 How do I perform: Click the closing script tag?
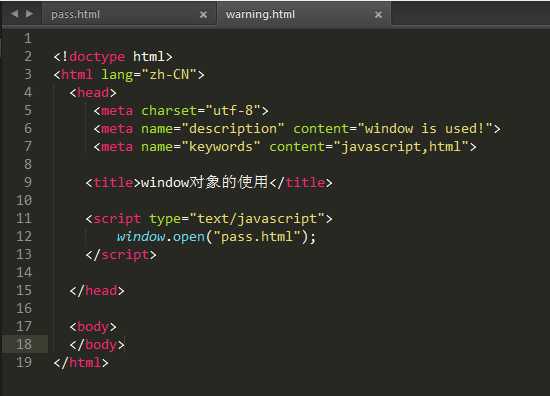(x=121, y=255)
